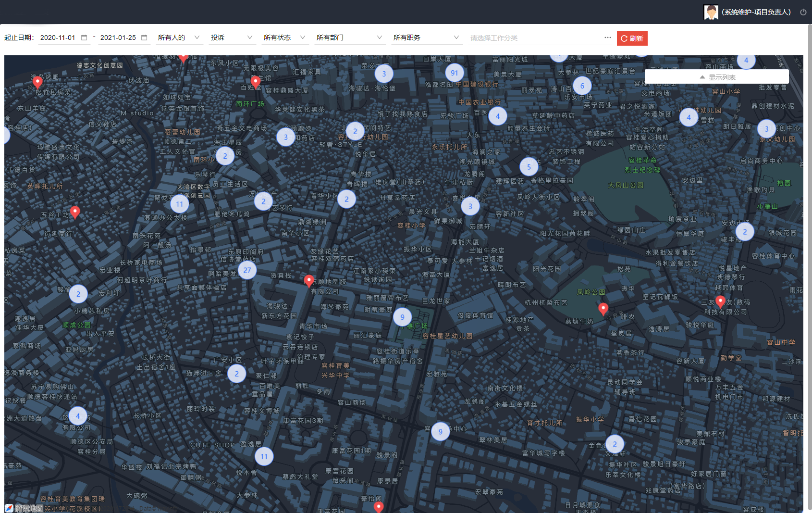Click cluster marker 5 near 装饰工程
The width and height of the screenshot is (812, 514).
coord(529,167)
